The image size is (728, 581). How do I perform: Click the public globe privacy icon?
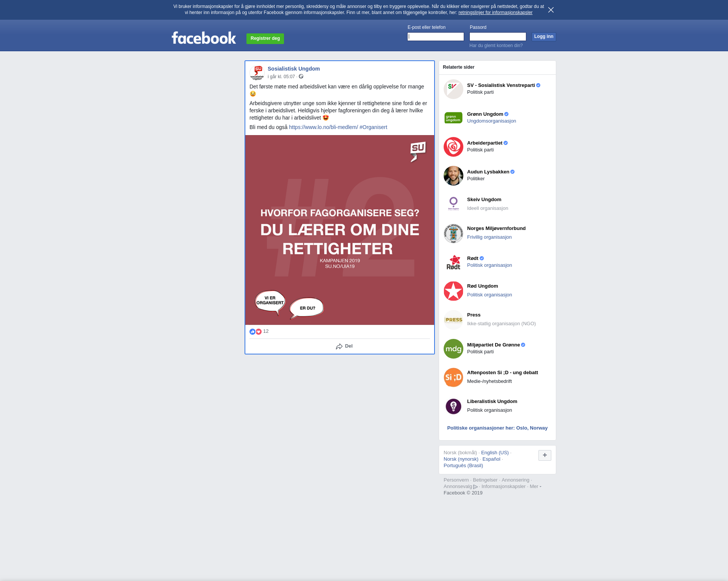point(301,77)
